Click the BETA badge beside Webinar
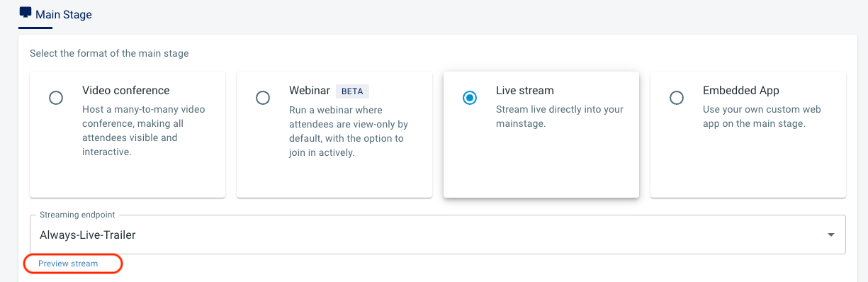 [x=352, y=91]
